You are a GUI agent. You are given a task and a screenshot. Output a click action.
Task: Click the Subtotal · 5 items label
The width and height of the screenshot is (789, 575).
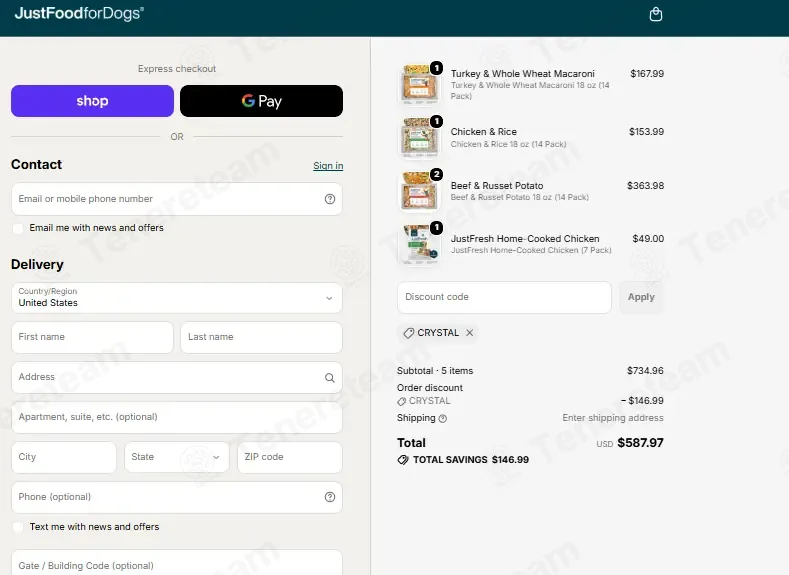coord(435,371)
